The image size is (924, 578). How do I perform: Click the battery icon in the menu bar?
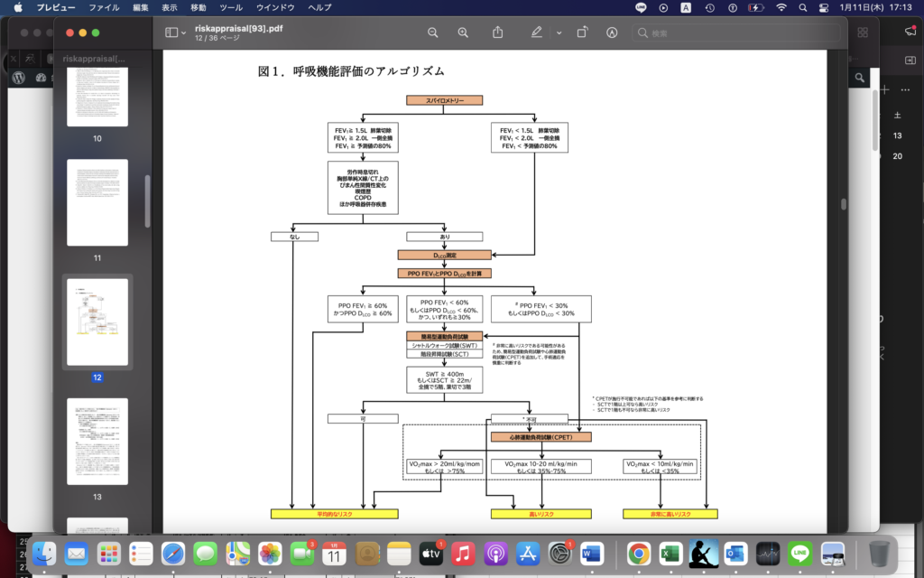tap(754, 7)
